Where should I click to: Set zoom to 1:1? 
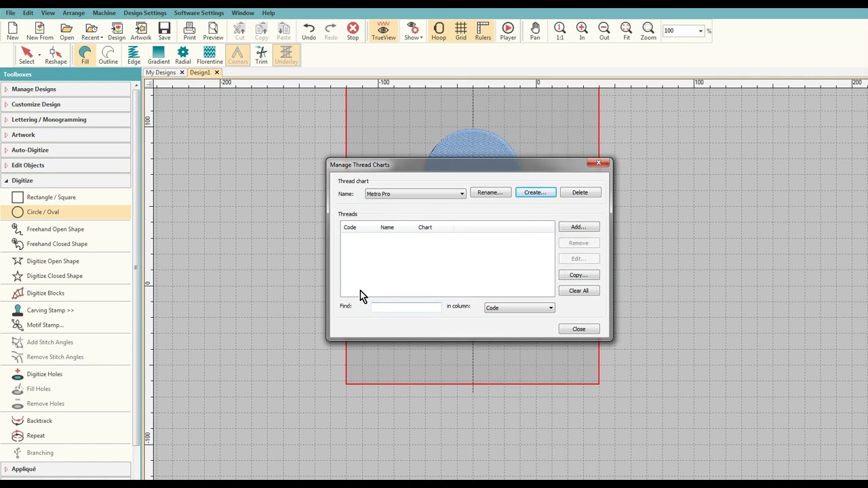tap(559, 31)
